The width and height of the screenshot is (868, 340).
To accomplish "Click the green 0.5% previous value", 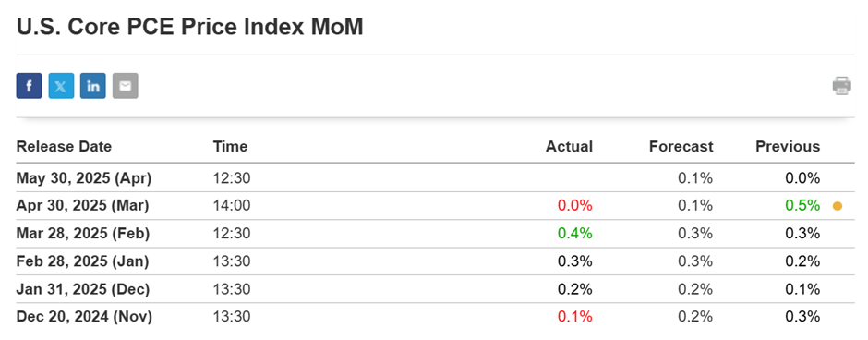I will pos(802,205).
